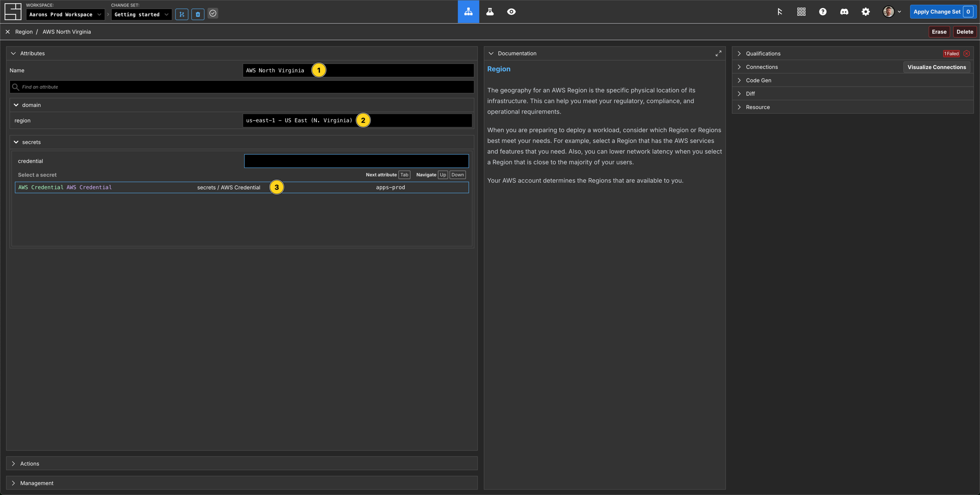
Task: Click the cursor pointer icon in top bar
Action: (780, 12)
